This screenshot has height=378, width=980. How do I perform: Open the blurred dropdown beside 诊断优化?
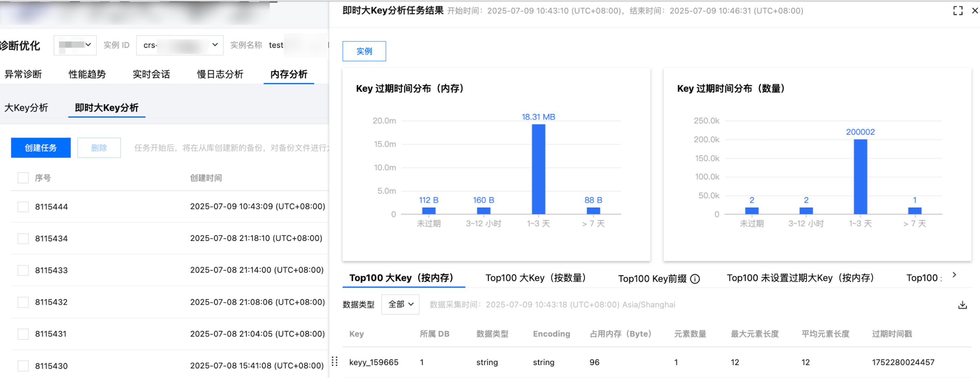pos(75,45)
